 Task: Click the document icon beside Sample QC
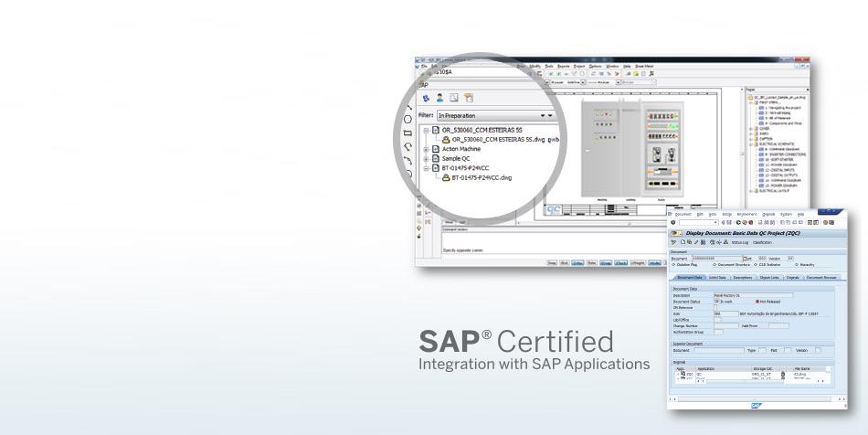tap(436, 158)
